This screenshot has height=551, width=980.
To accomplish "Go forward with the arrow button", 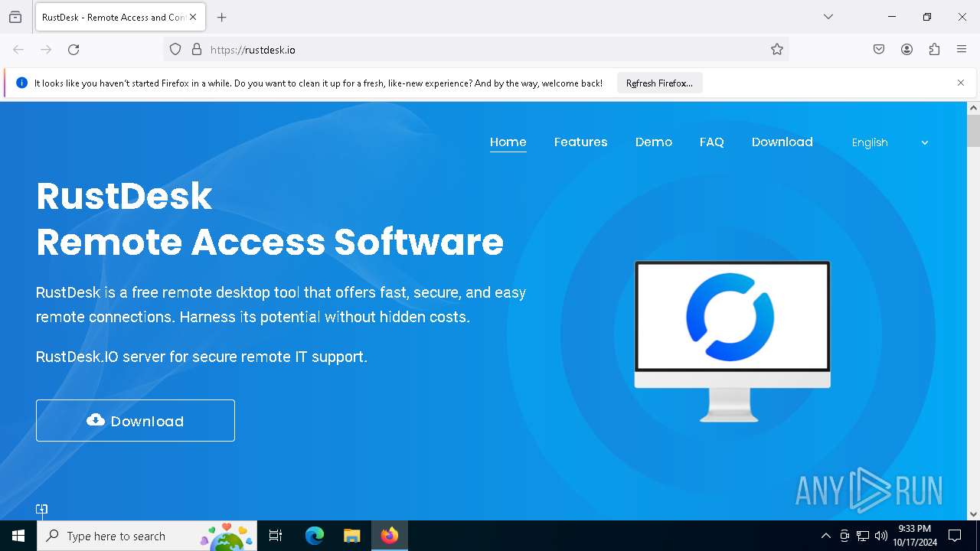I will tap(46, 50).
